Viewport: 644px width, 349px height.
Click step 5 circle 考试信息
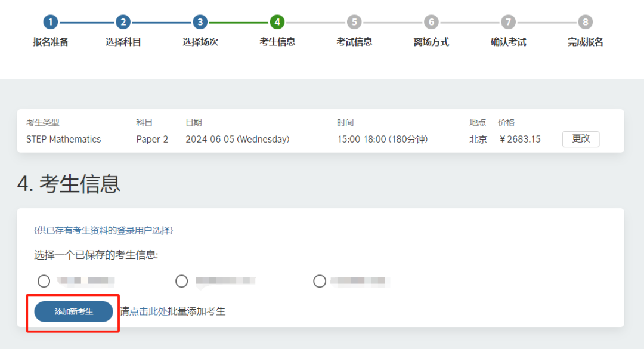tap(354, 22)
